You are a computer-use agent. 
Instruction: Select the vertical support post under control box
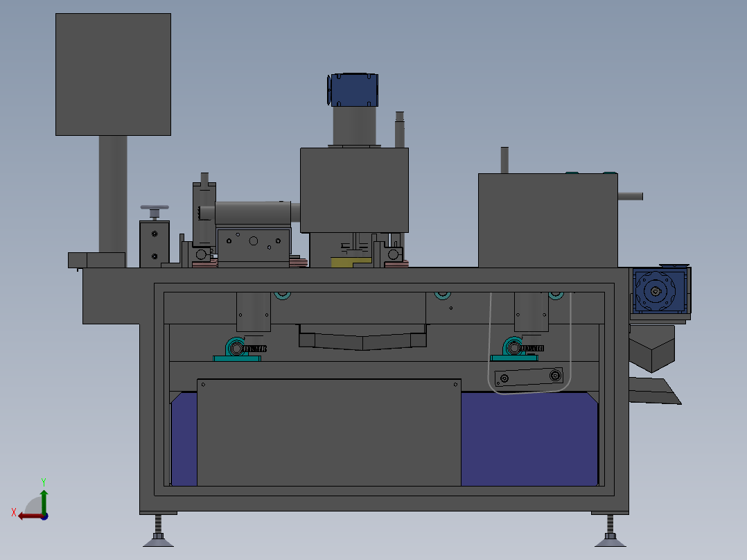(x=113, y=194)
